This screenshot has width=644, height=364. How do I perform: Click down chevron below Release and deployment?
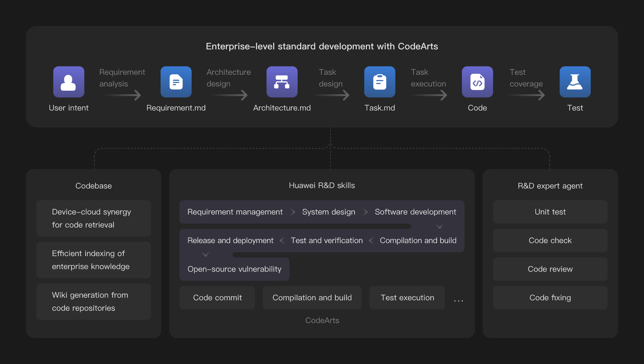[206, 254]
